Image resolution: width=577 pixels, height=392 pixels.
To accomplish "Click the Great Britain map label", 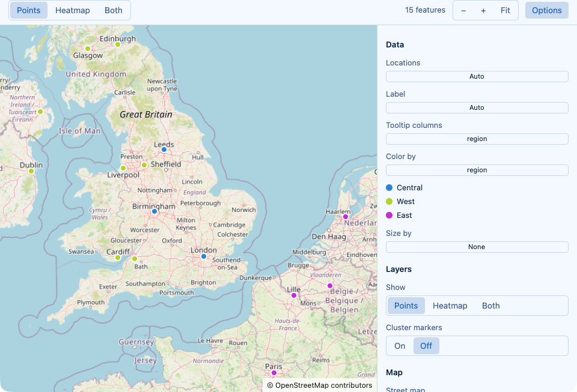I will coord(145,115).
